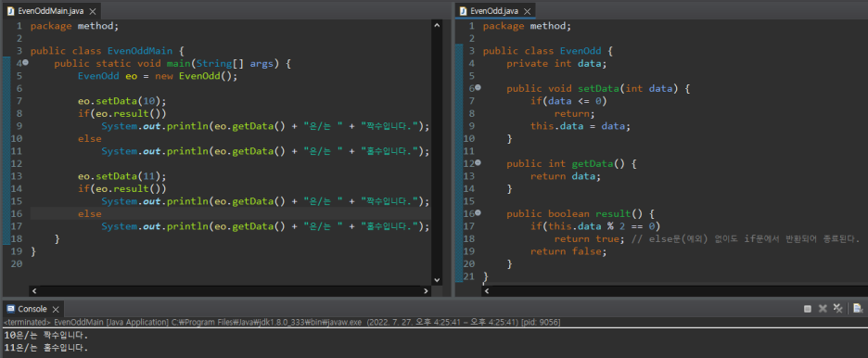The image size is (868, 358).
Task: Click the Console view icon
Action: 10,309
